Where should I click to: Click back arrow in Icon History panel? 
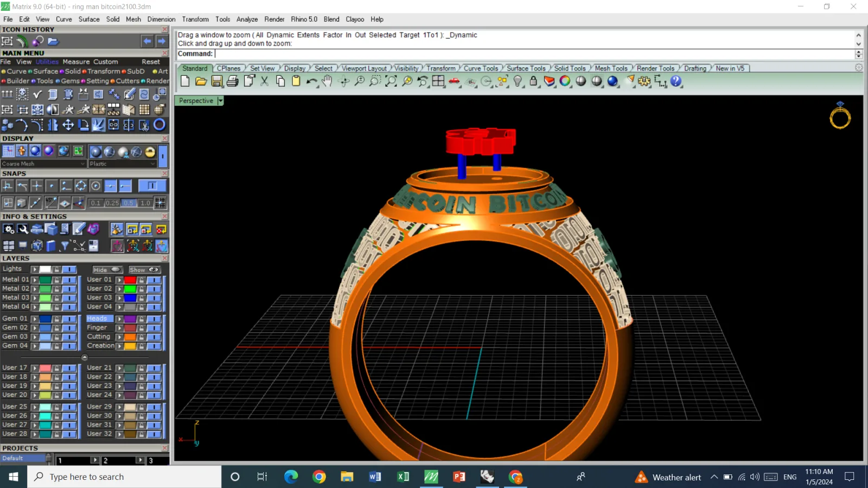tap(147, 41)
